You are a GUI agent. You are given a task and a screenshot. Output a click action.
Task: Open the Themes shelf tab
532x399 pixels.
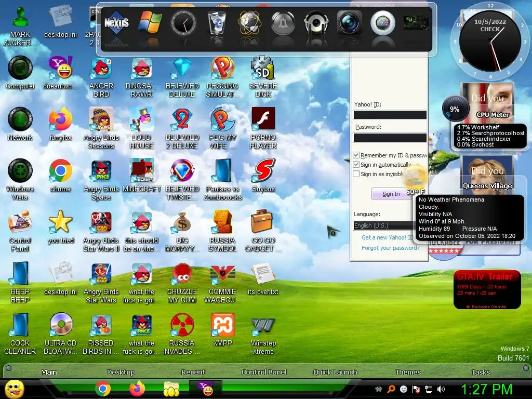click(x=408, y=372)
